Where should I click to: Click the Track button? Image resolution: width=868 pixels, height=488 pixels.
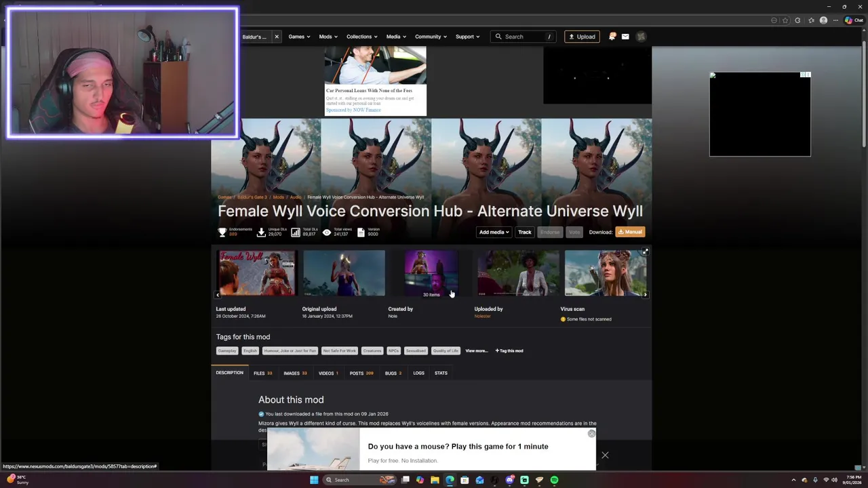[525, 232]
